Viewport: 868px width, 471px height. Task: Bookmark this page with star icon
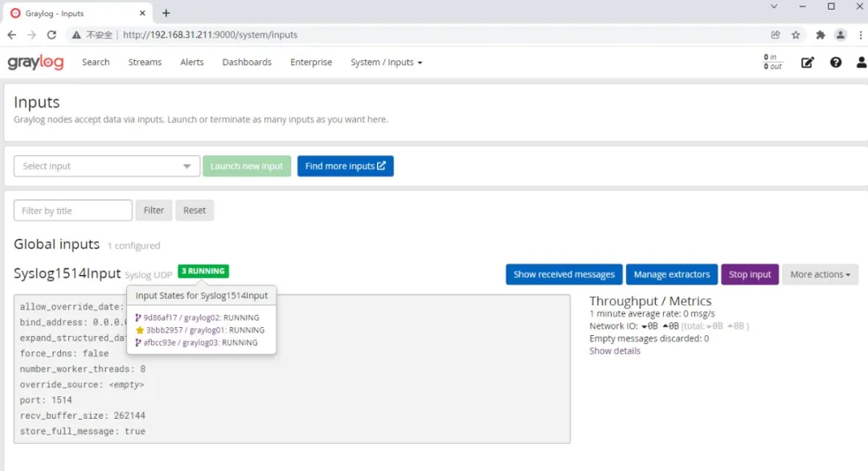[796, 35]
